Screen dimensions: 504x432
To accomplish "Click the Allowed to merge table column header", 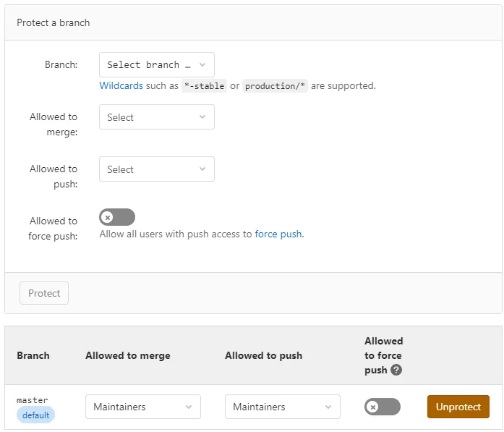I will tap(128, 355).
